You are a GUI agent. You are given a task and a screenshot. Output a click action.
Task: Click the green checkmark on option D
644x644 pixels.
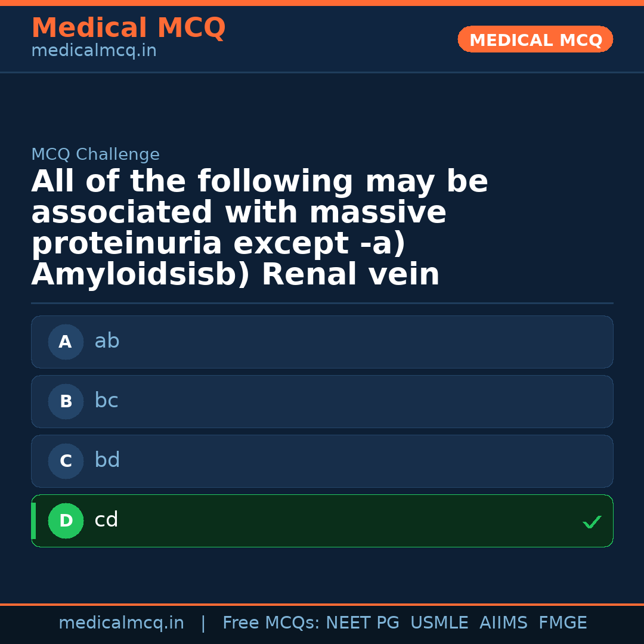click(592, 522)
